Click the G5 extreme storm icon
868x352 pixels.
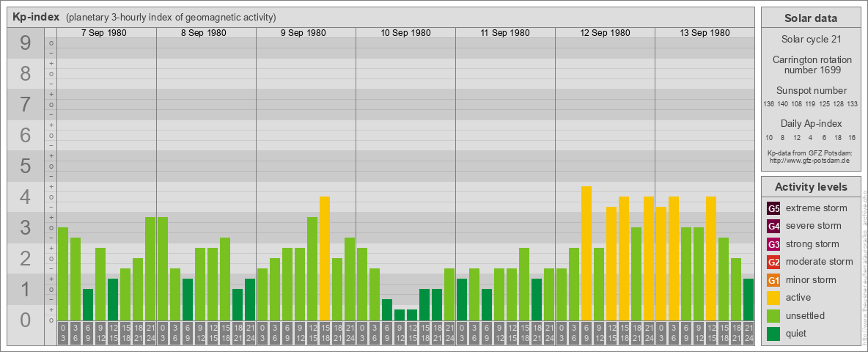click(773, 209)
